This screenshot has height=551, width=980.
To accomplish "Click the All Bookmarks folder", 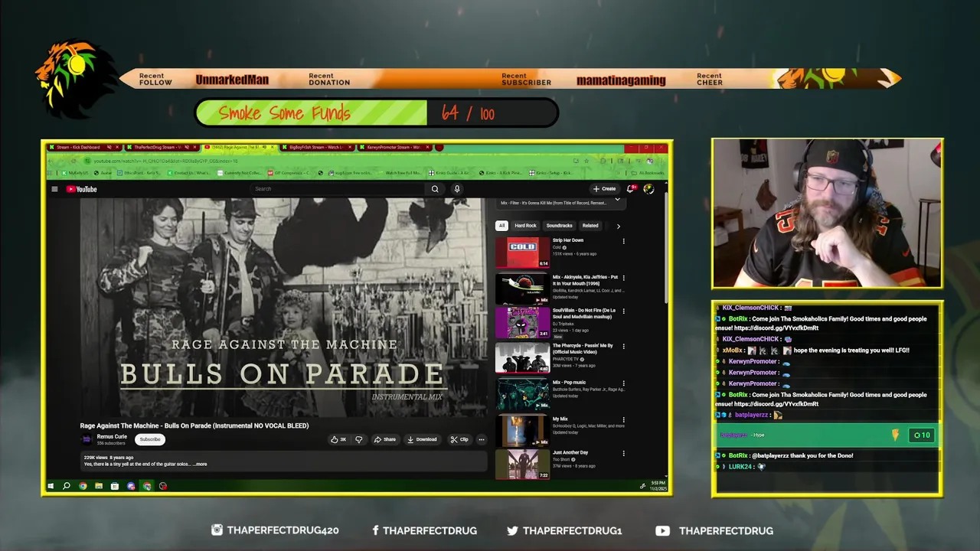I will click(x=649, y=173).
